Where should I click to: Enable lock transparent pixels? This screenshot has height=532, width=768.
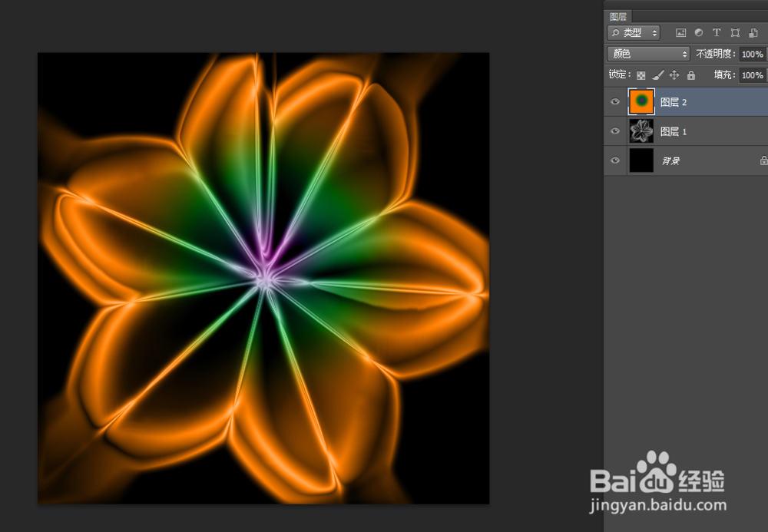click(x=641, y=74)
